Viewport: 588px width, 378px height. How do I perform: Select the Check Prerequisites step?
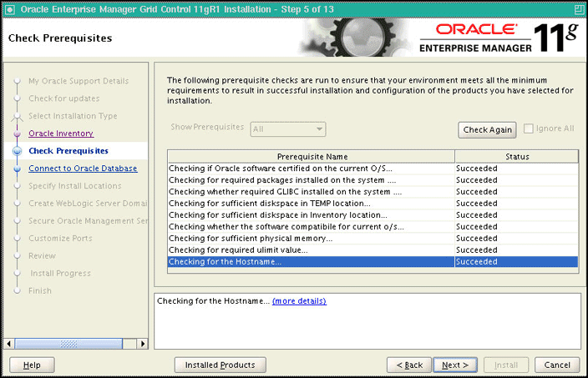[x=68, y=151]
